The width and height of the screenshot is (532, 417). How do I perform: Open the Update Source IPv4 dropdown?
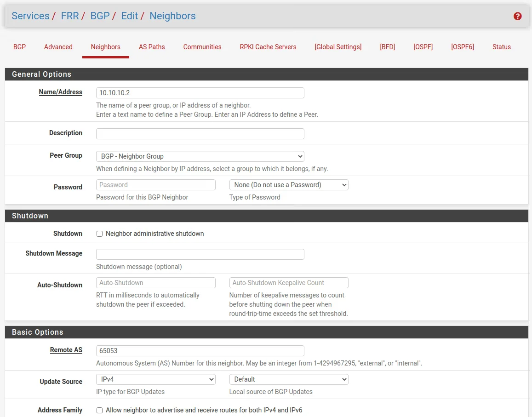pyautogui.click(x=155, y=379)
